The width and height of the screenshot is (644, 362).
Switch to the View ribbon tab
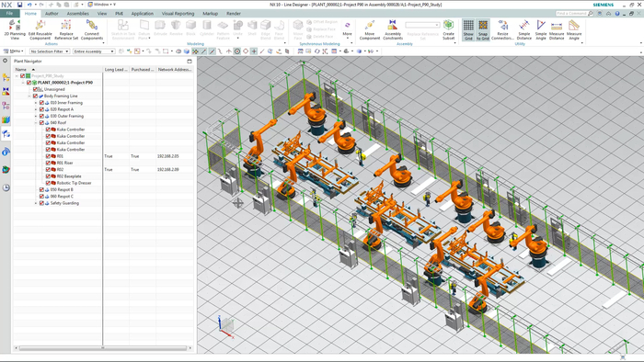tap(102, 14)
